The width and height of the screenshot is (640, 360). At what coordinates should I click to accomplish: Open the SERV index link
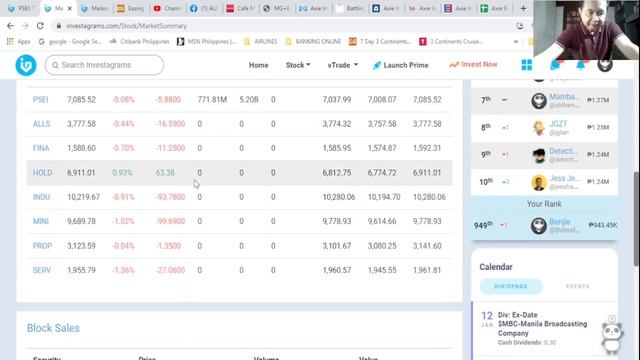point(42,270)
